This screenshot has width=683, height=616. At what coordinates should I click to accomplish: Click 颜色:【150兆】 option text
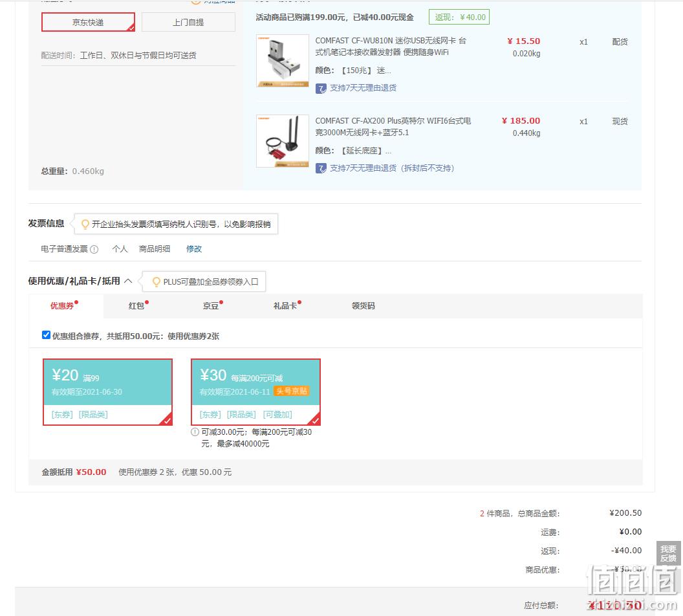tap(353, 71)
